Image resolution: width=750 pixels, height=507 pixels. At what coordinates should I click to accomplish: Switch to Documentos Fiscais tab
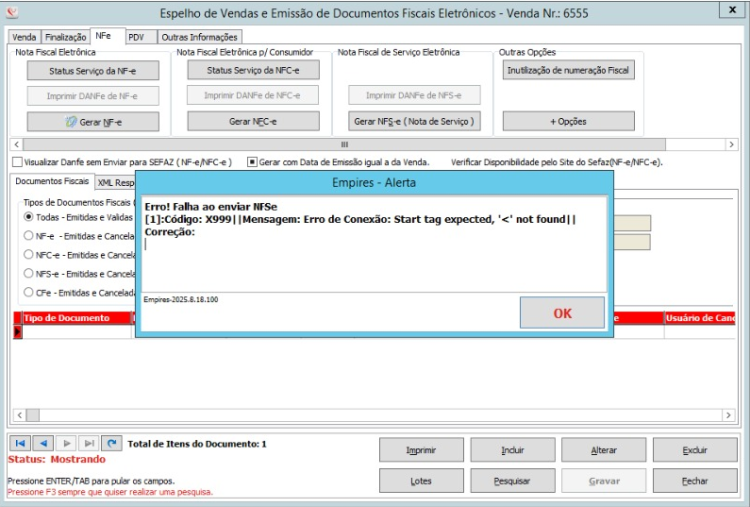[52, 181]
